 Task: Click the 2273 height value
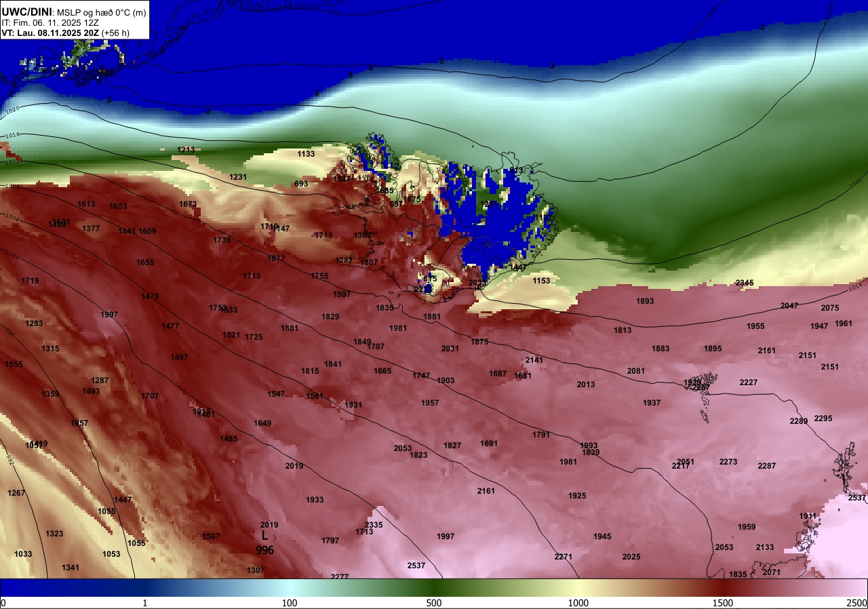click(728, 462)
